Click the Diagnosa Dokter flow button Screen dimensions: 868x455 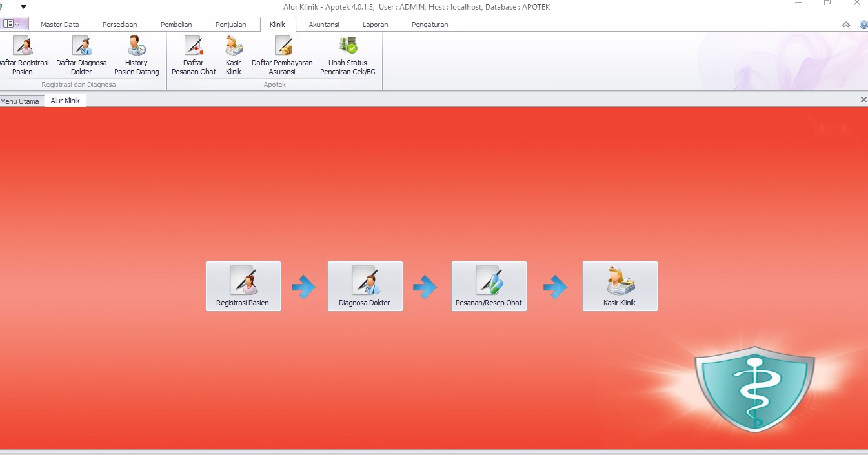365,287
